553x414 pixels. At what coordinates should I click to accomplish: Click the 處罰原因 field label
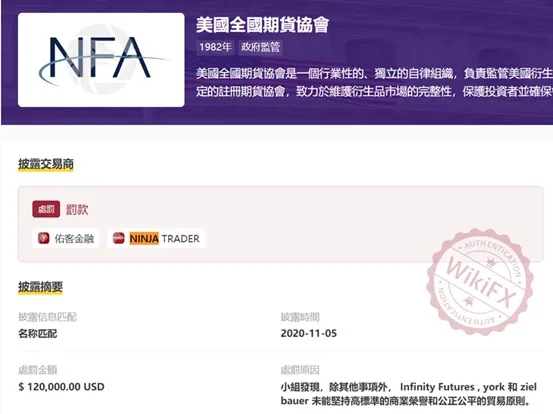[x=300, y=370]
